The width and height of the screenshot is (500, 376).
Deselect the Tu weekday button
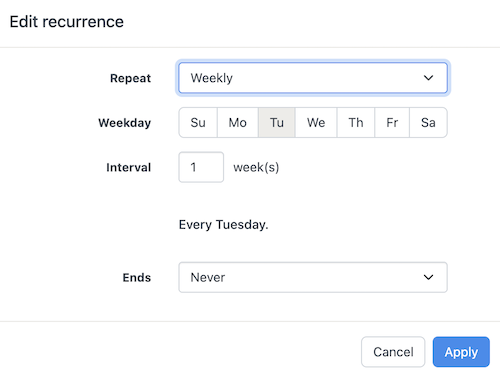[x=277, y=122]
